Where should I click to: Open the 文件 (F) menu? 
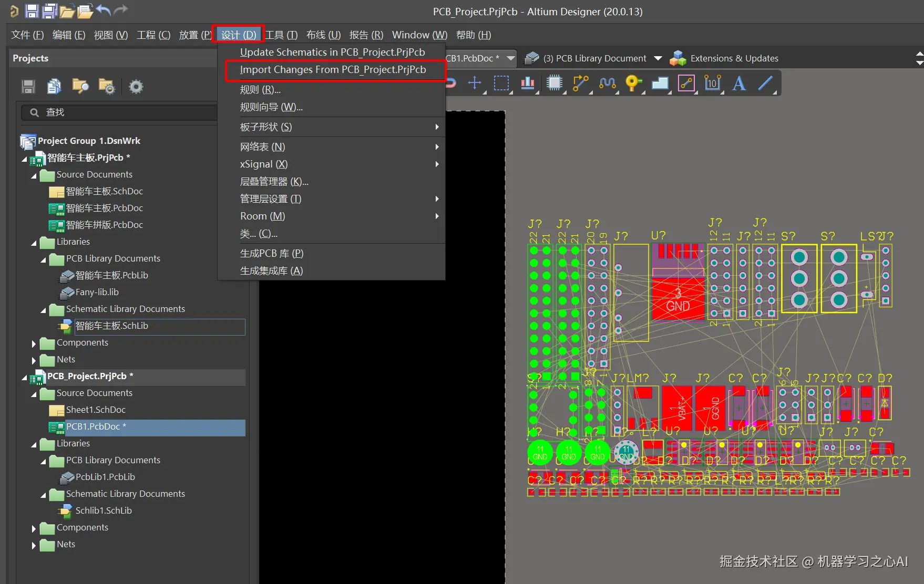pos(27,35)
